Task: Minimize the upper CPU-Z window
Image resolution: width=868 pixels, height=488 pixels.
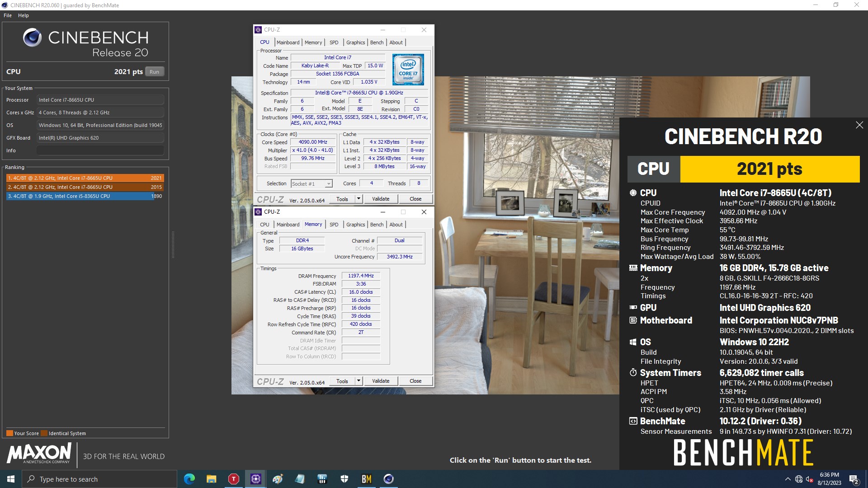Action: (383, 30)
